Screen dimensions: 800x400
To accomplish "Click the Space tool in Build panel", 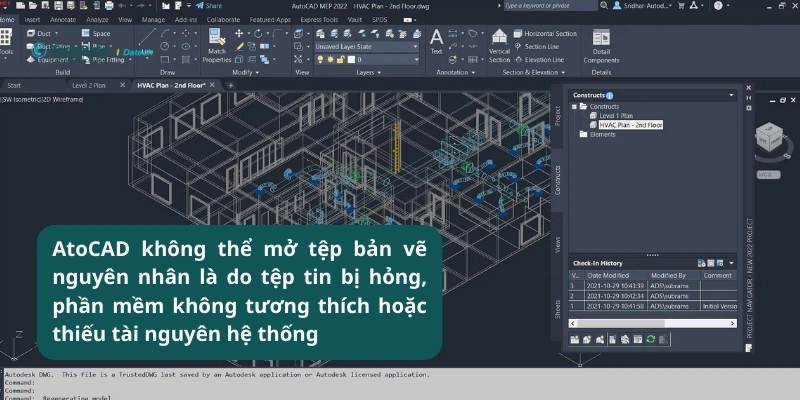I will (96, 33).
